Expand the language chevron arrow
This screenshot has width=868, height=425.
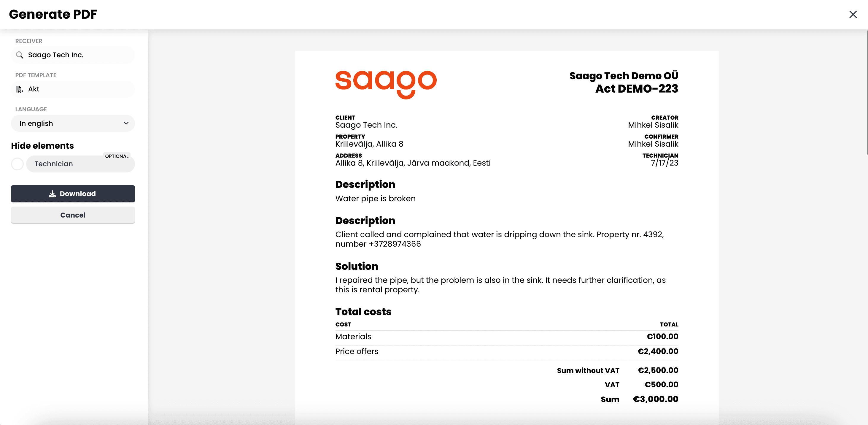pyautogui.click(x=126, y=123)
